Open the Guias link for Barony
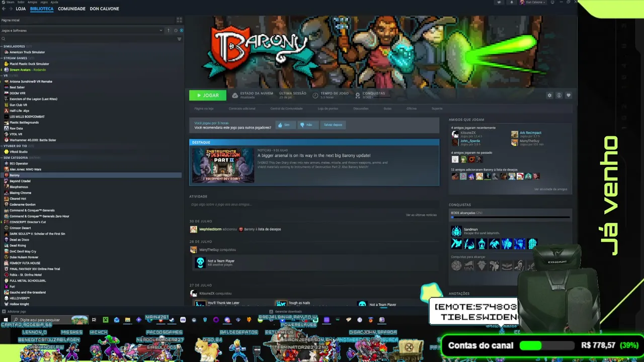 click(x=387, y=109)
